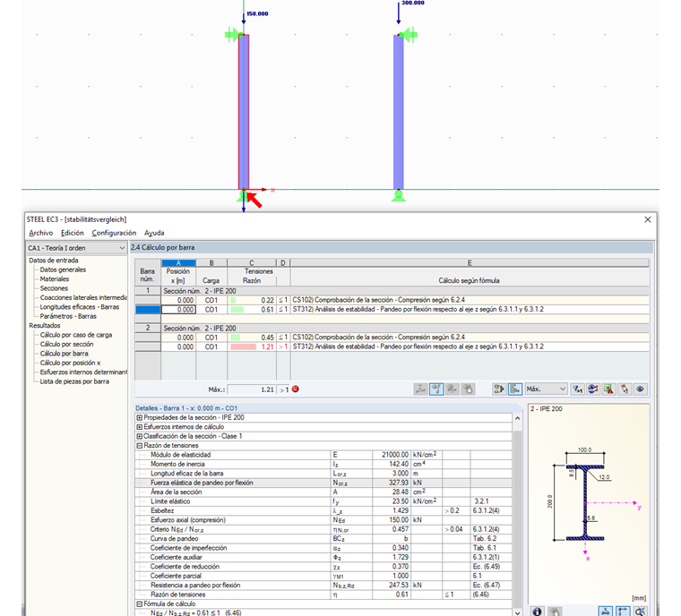Open Cálculo por barra results
The height and width of the screenshot is (616, 681).
(65, 354)
